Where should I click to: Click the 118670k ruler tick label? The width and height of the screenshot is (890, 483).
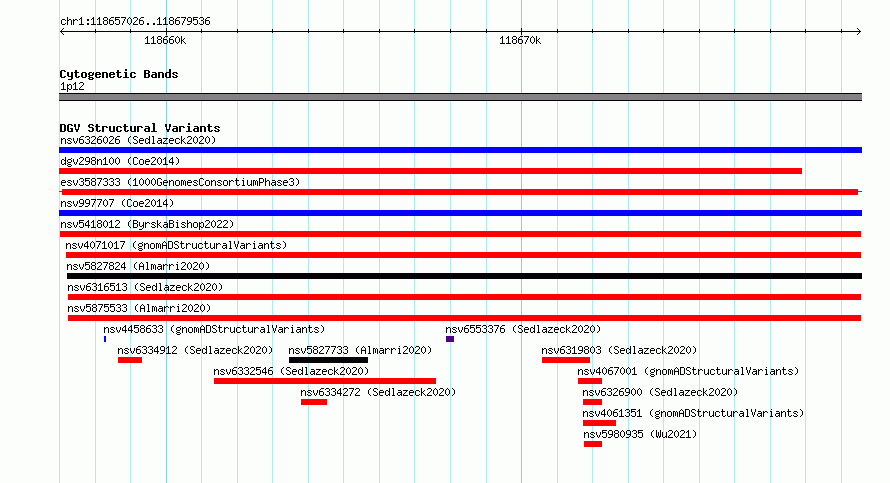520,40
